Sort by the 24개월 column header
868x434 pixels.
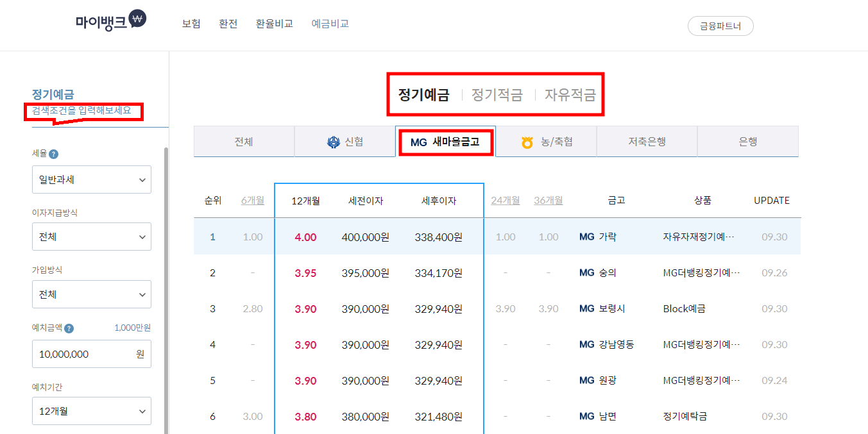[506, 201]
